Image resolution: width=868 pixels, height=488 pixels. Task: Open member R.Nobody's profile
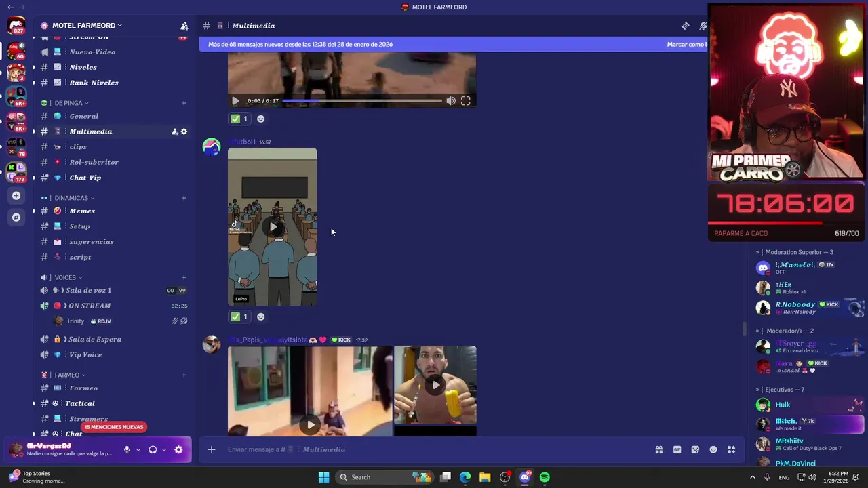coord(809,308)
